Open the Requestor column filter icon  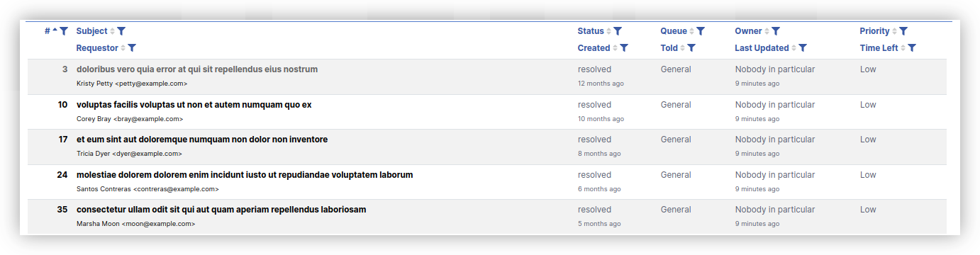click(x=132, y=48)
